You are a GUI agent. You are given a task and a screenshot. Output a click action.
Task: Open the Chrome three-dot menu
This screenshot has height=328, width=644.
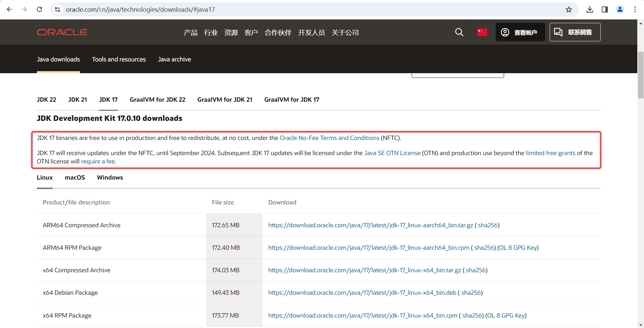[635, 9]
